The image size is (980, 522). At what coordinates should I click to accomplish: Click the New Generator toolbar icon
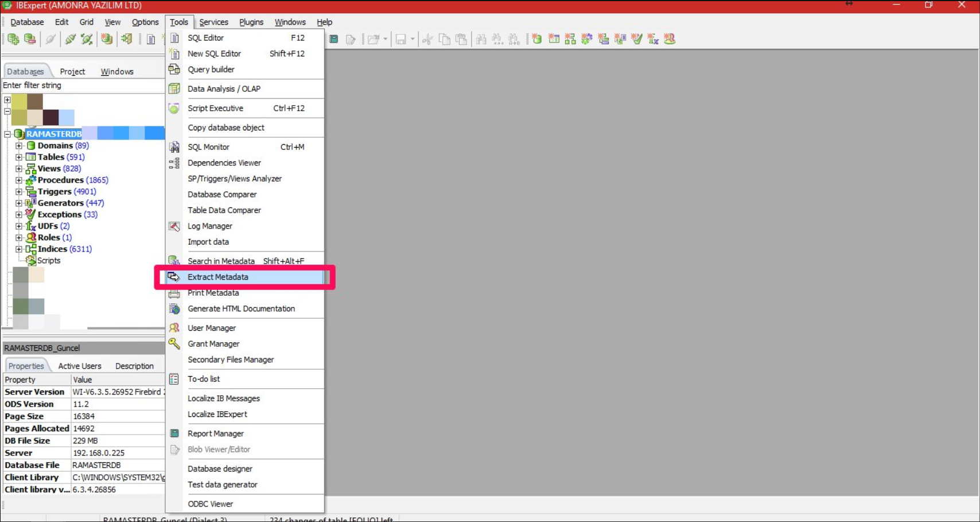click(620, 39)
